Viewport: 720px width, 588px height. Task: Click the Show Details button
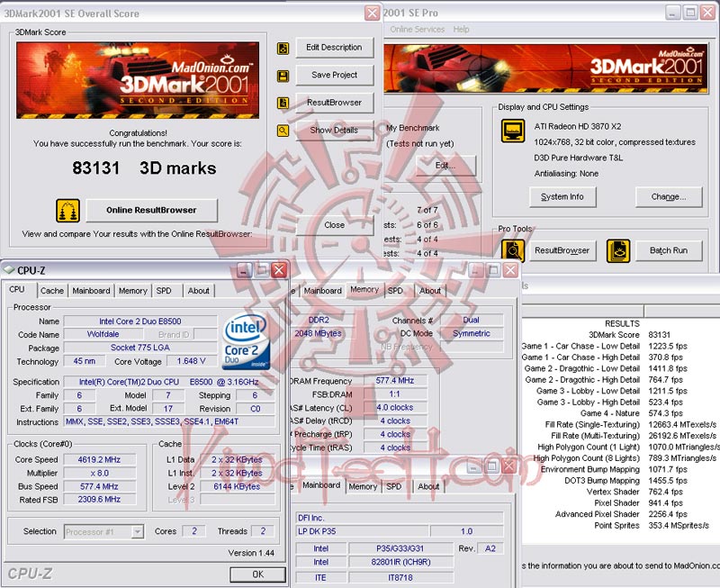point(334,131)
